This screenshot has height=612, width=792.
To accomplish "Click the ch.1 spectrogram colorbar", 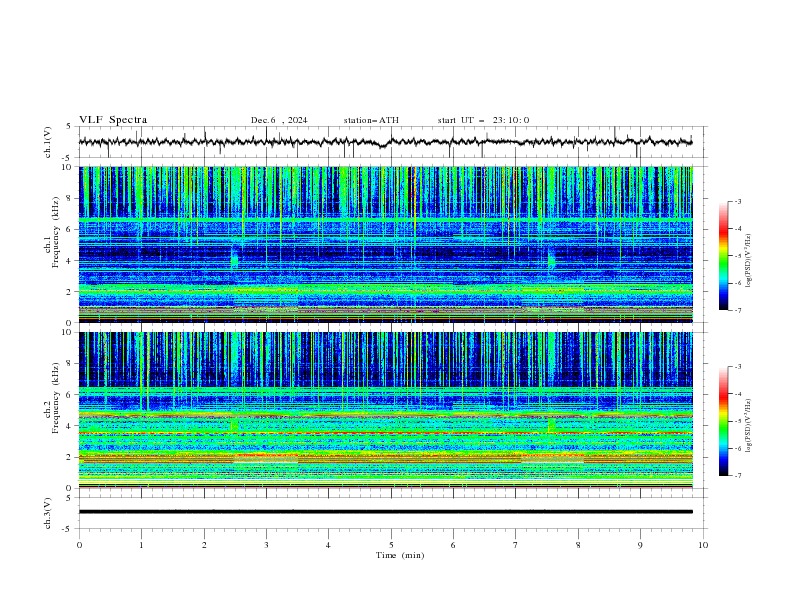I will pyautogui.click(x=723, y=256).
